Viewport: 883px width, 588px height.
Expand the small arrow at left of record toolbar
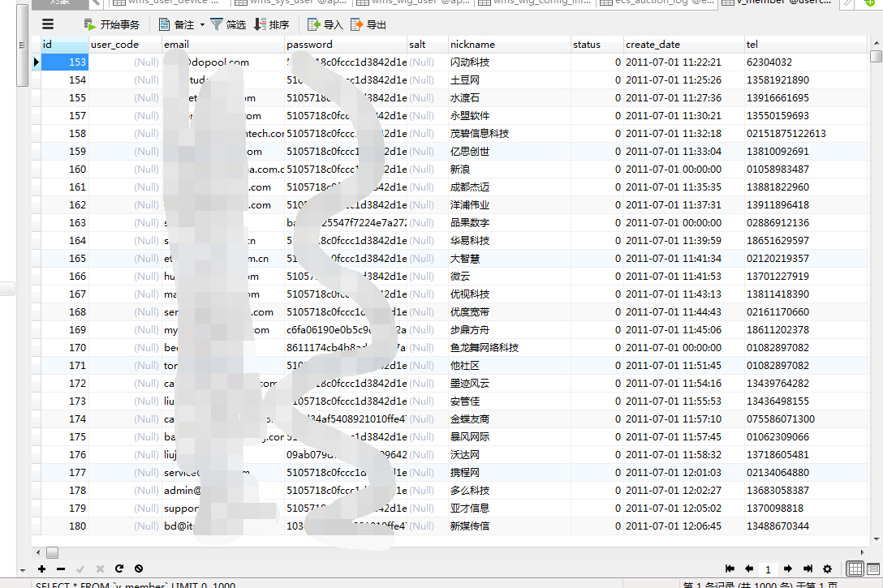coord(23,570)
